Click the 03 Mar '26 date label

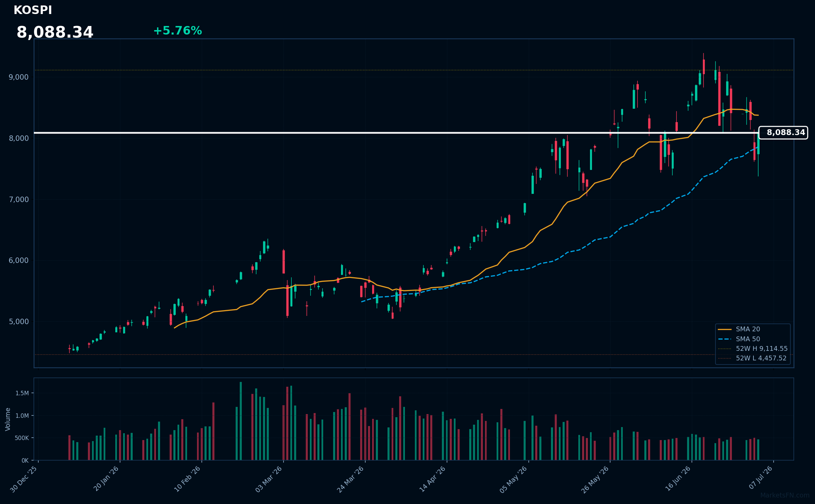pos(269,479)
